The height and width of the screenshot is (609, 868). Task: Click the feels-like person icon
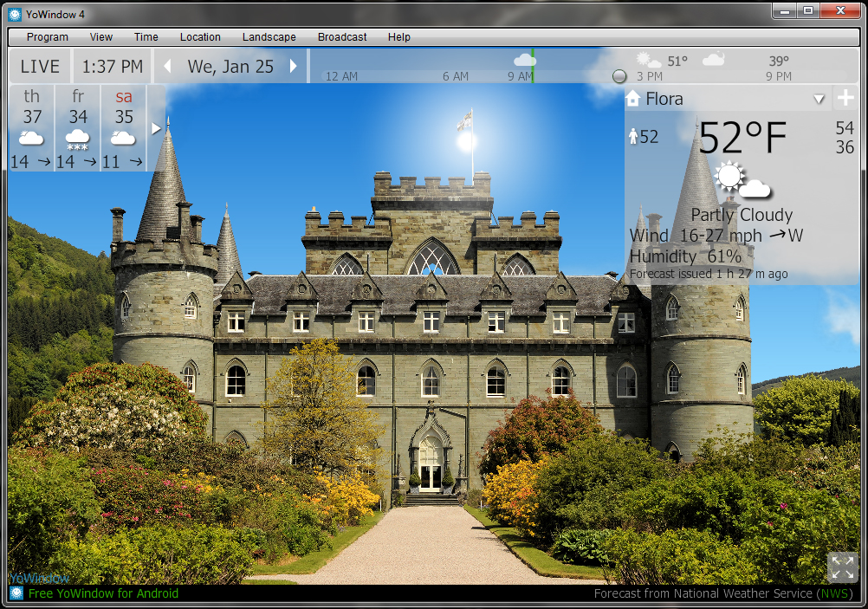pos(633,137)
